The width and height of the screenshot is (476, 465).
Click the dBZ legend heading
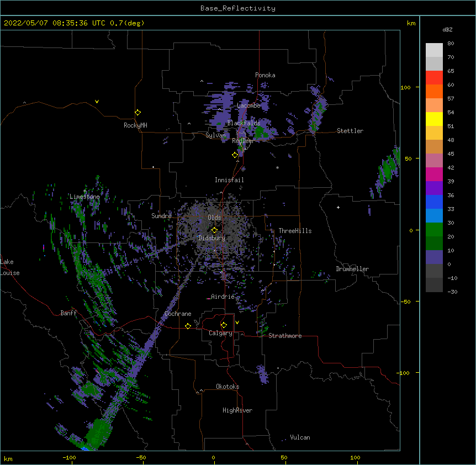pos(447,29)
